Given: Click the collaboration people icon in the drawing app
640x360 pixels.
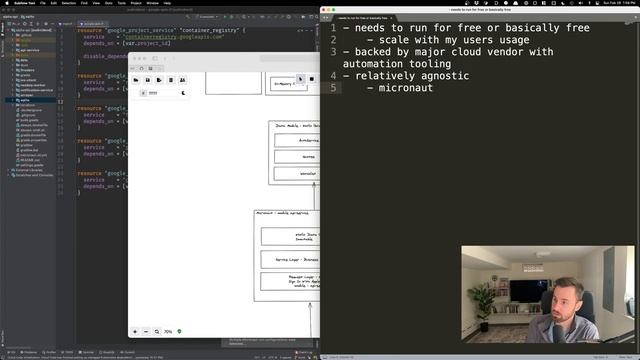Looking at the screenshot, I should [x=182, y=80].
